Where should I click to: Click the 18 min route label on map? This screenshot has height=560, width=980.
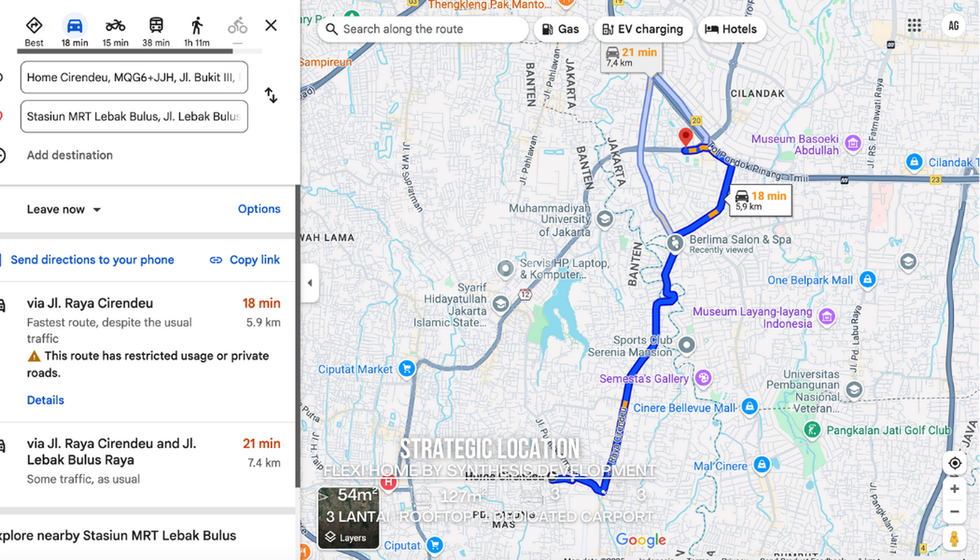pyautogui.click(x=760, y=200)
